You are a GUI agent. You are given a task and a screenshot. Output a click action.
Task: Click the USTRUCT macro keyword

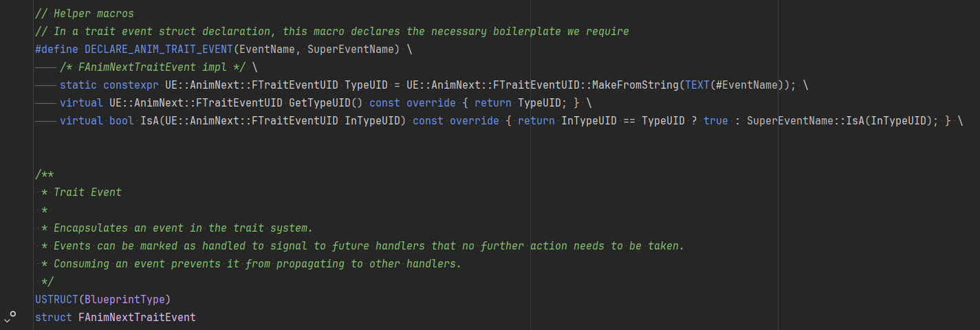56,300
